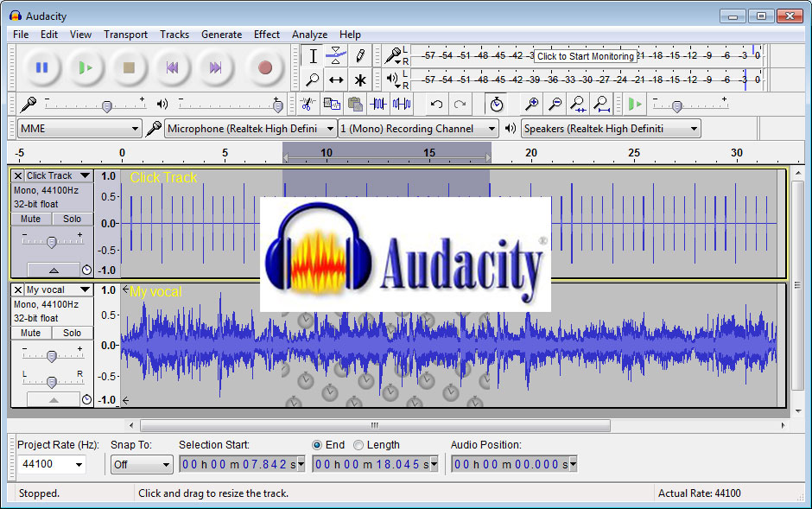Click the Paste toolbar icon

click(355, 104)
